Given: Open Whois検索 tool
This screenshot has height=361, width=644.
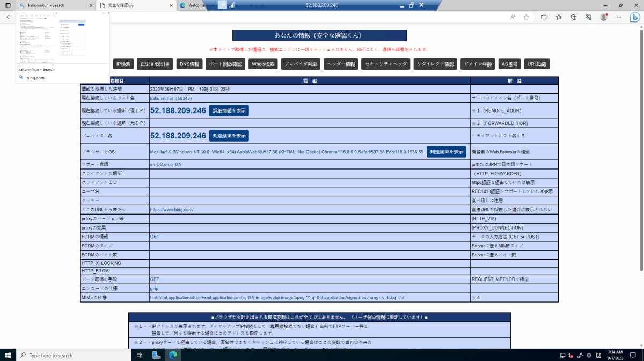Looking at the screenshot, I should tap(264, 64).
